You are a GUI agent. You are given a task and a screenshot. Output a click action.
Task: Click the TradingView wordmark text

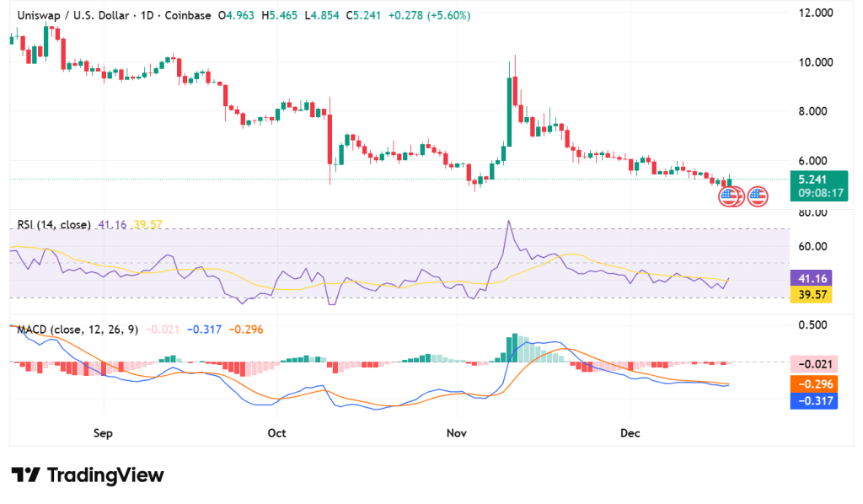point(105,475)
